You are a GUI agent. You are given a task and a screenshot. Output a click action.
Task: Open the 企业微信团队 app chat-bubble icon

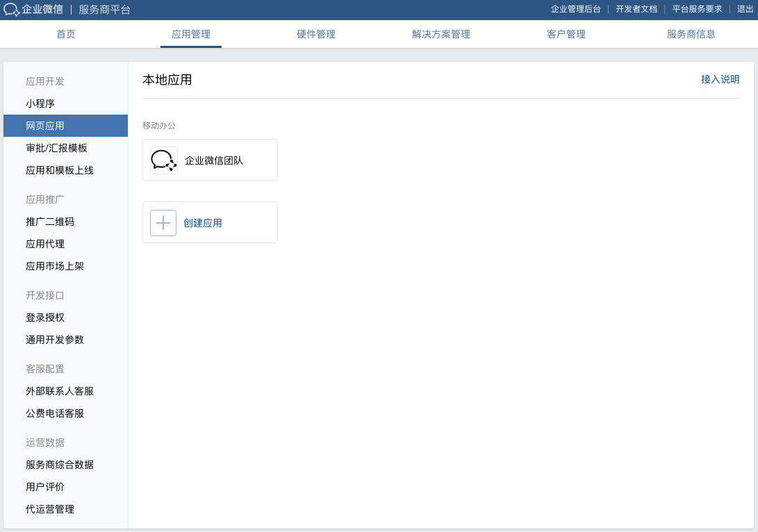[164, 160]
